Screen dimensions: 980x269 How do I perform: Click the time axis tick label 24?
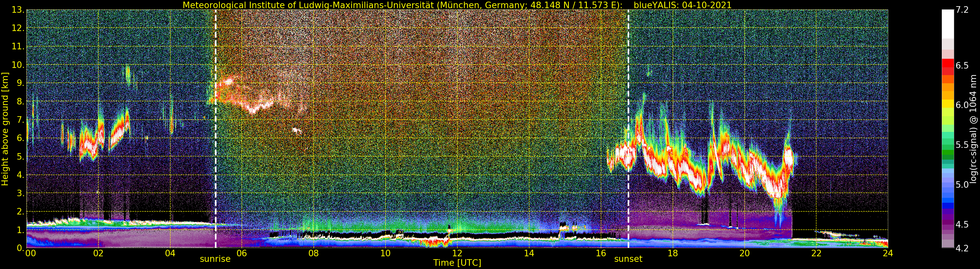tap(888, 253)
